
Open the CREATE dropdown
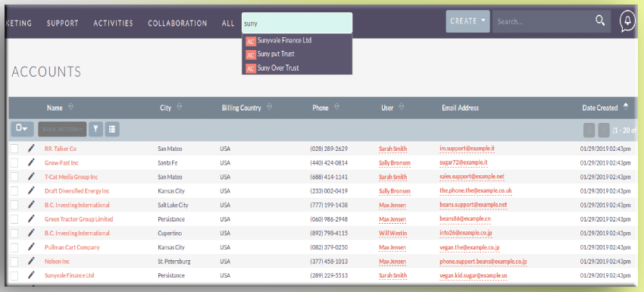[467, 21]
